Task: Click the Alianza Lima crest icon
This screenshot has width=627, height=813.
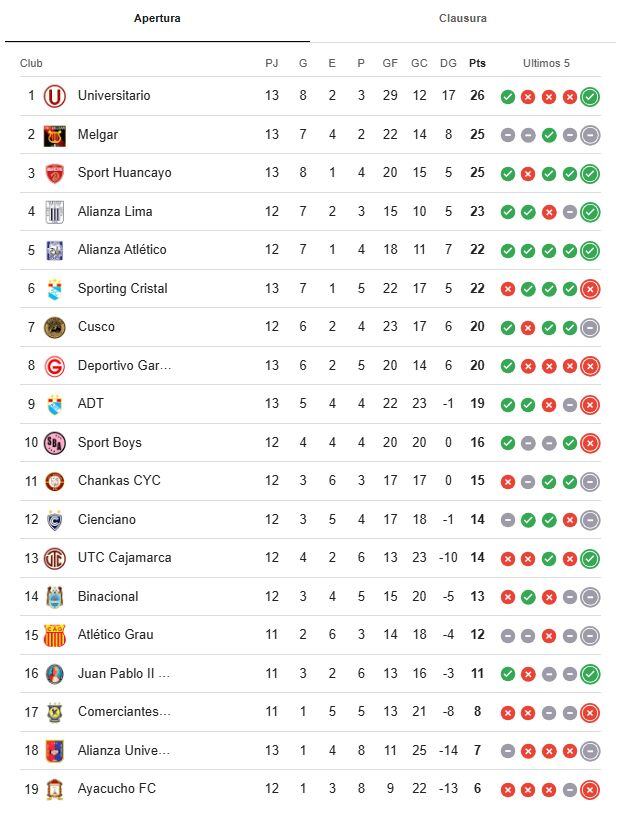Action: (x=54, y=212)
